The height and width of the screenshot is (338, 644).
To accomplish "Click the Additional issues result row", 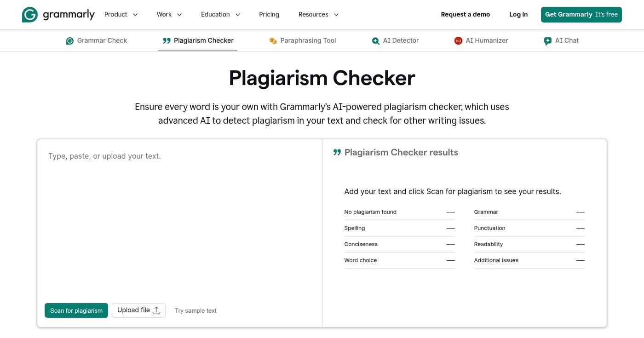I will pyautogui.click(x=529, y=260).
